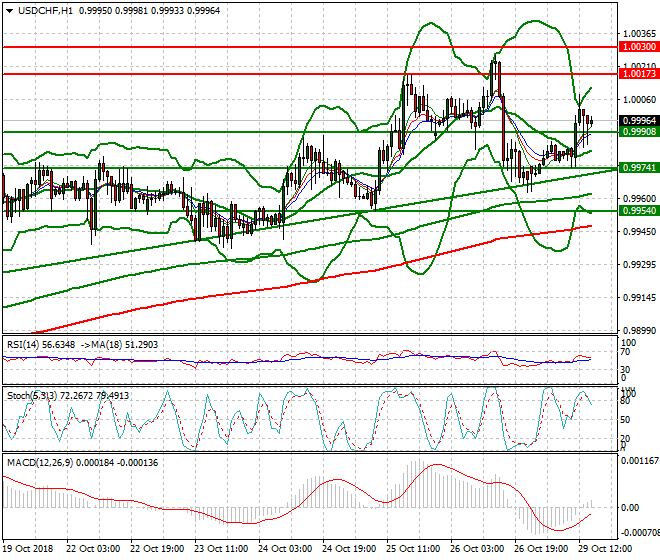The width and height of the screenshot is (660, 560).
Task: Select the green 0.99908 level label
Action: point(639,132)
